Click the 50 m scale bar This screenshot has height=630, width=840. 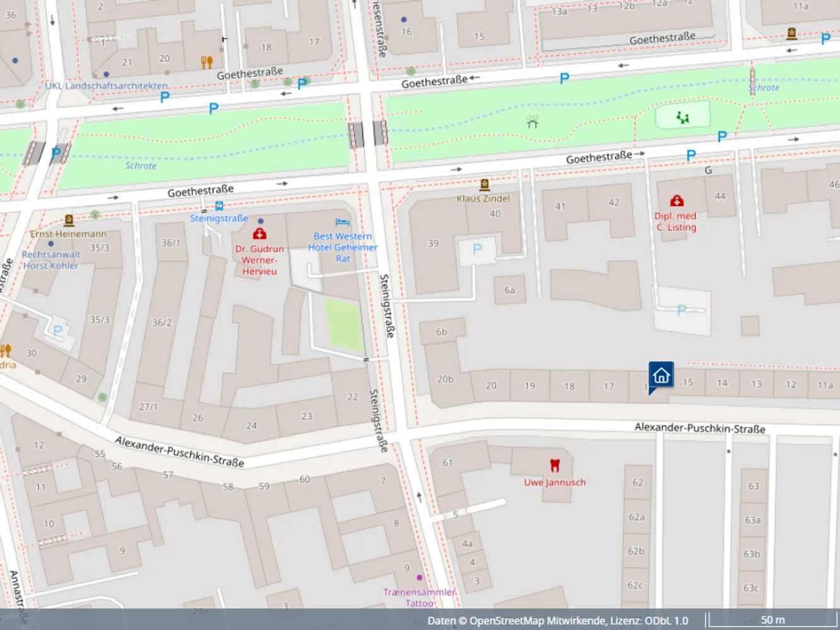coord(772,620)
